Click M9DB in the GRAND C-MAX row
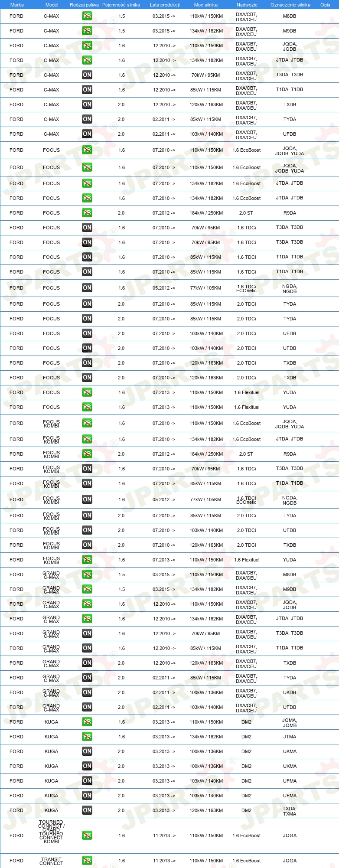 pyautogui.click(x=290, y=589)
